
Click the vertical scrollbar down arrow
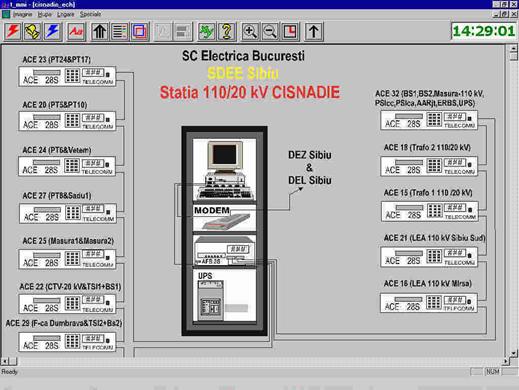tap(514, 353)
